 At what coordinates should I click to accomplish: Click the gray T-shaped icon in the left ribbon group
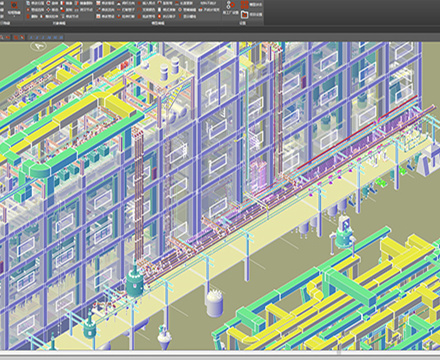(63, 16)
